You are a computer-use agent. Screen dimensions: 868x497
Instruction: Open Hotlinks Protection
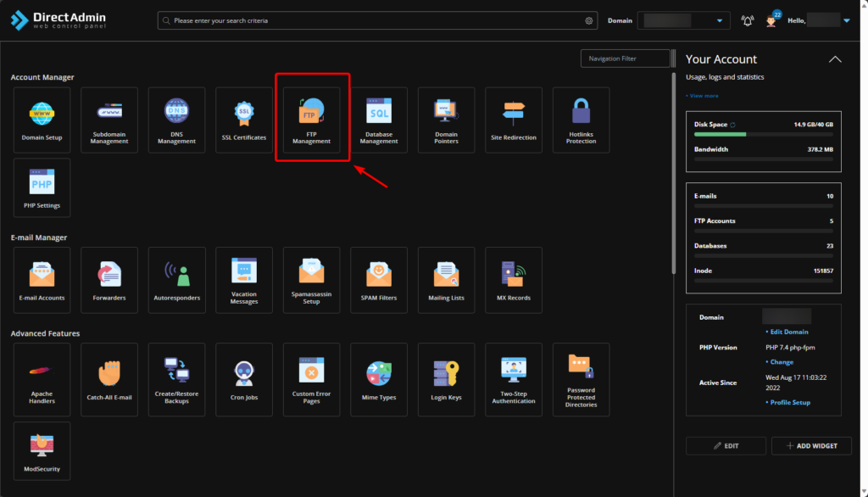point(581,120)
